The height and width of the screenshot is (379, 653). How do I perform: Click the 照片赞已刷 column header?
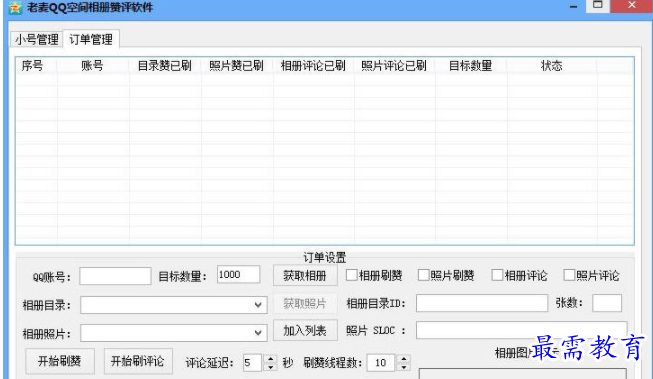click(237, 66)
